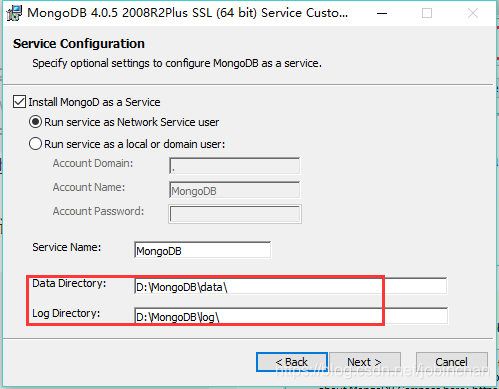Click the Log Directory label
The height and width of the screenshot is (389, 499).
tap(66, 313)
